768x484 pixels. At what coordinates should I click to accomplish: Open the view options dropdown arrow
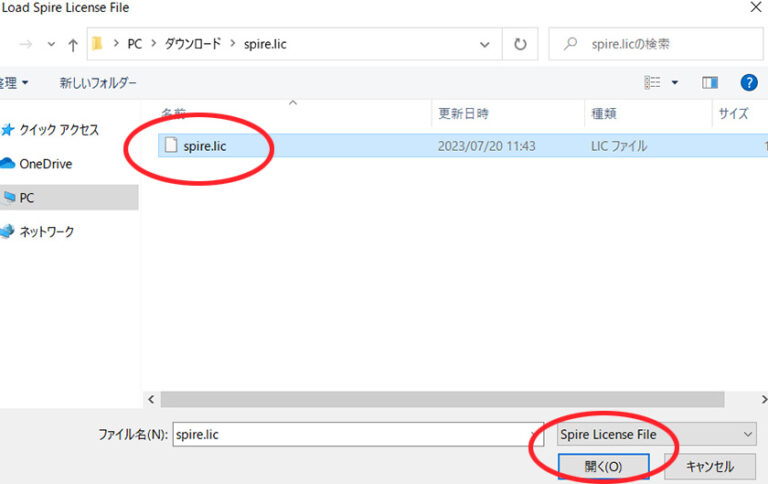[675, 82]
